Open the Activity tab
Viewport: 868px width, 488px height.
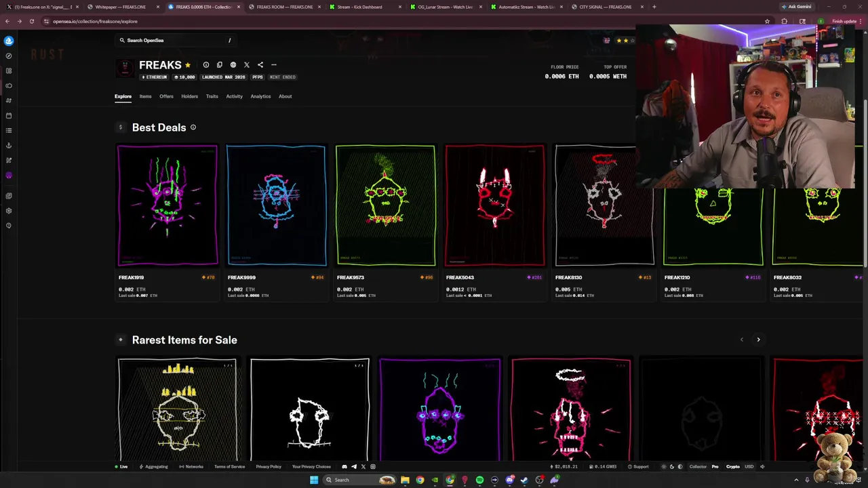pos(235,96)
